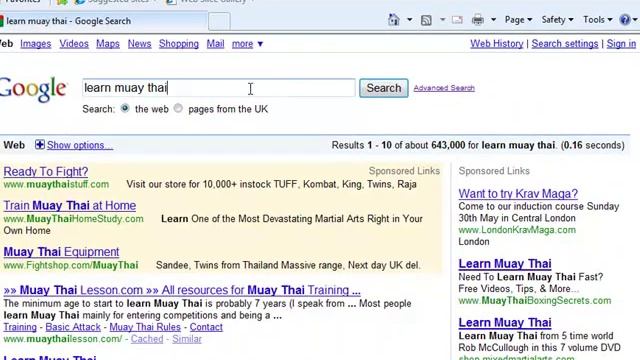Viewport: 640px width, 360px height.
Task: Click the Read Mail icon
Action: [x=457, y=20]
